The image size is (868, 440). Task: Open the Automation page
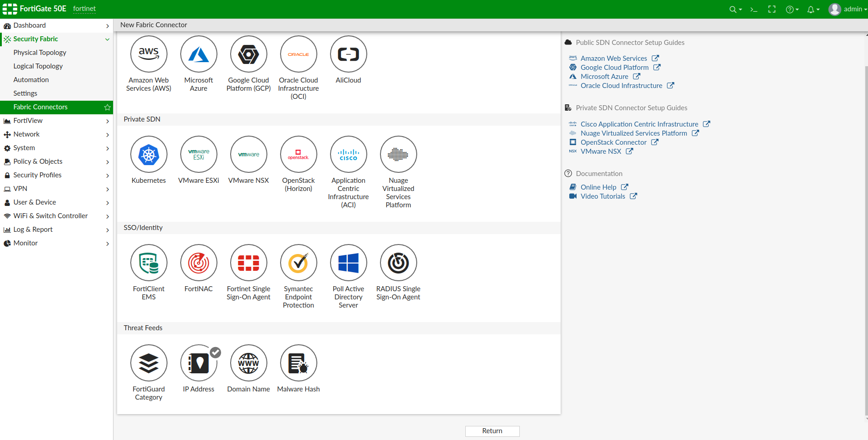(56, 80)
